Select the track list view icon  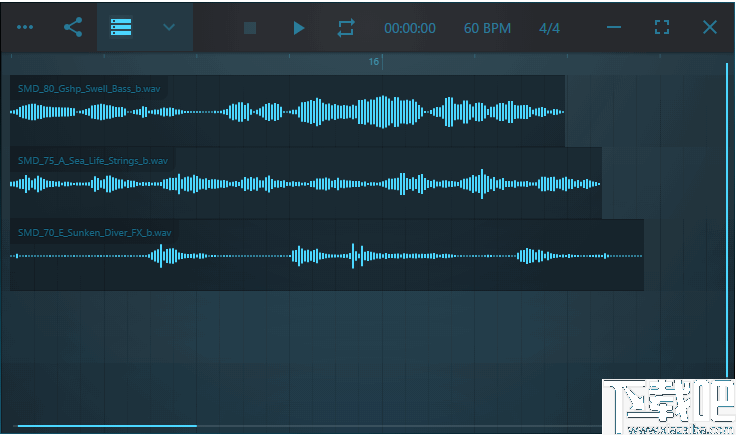(x=121, y=27)
